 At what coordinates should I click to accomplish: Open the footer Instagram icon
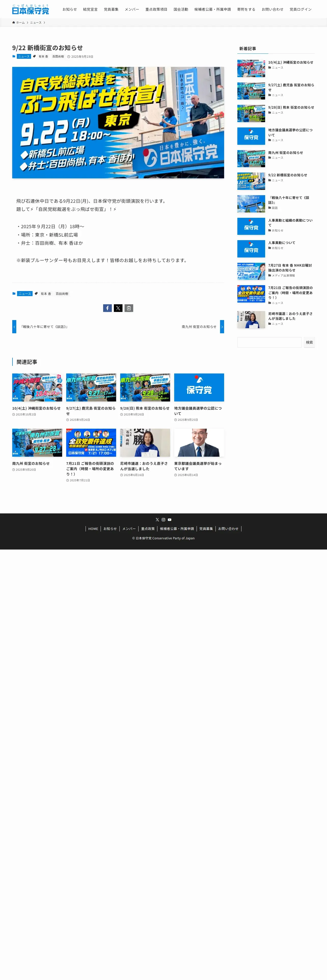pos(163,520)
